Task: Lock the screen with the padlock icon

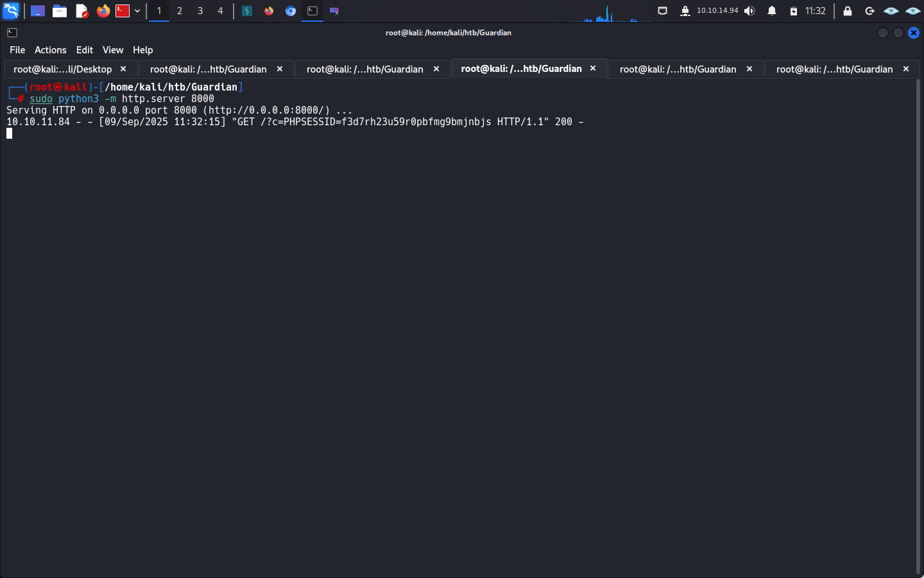Action: [x=848, y=11]
